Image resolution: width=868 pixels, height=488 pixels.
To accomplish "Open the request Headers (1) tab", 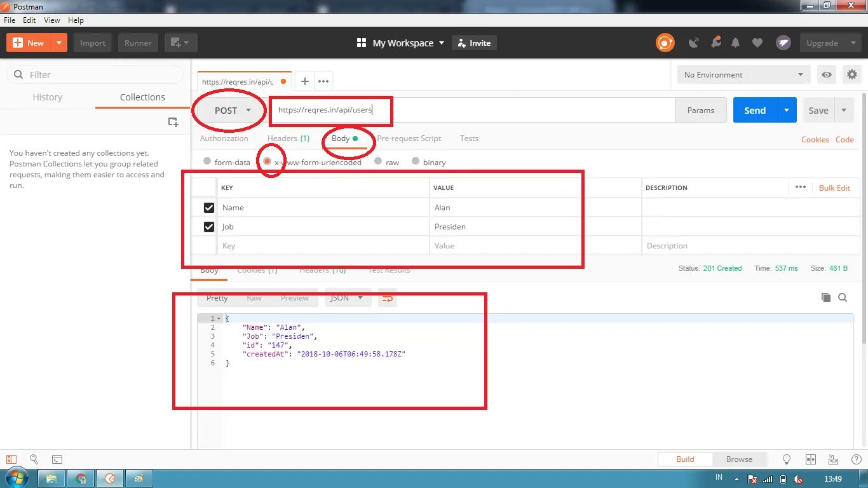I will [288, 139].
